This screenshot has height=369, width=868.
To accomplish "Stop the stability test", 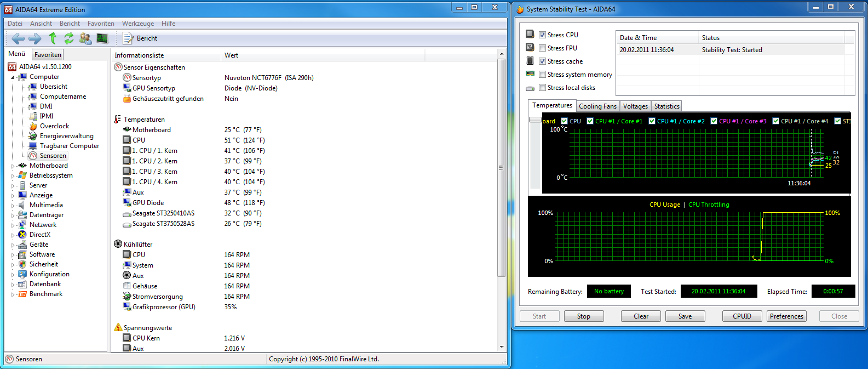I will 583,316.
